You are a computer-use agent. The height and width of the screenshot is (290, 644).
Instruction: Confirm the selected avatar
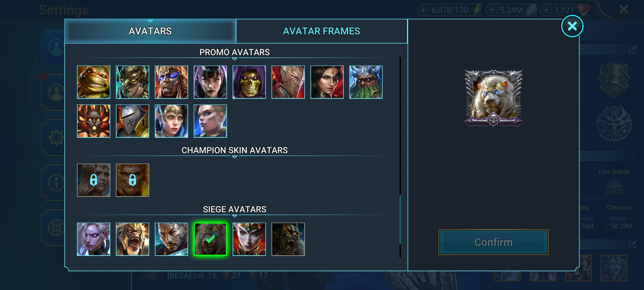click(x=493, y=242)
